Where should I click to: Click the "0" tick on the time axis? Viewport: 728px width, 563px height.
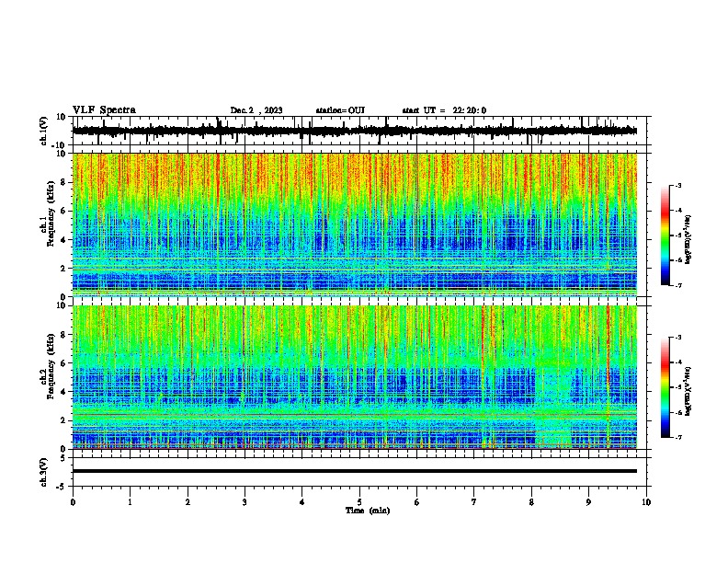click(x=73, y=502)
